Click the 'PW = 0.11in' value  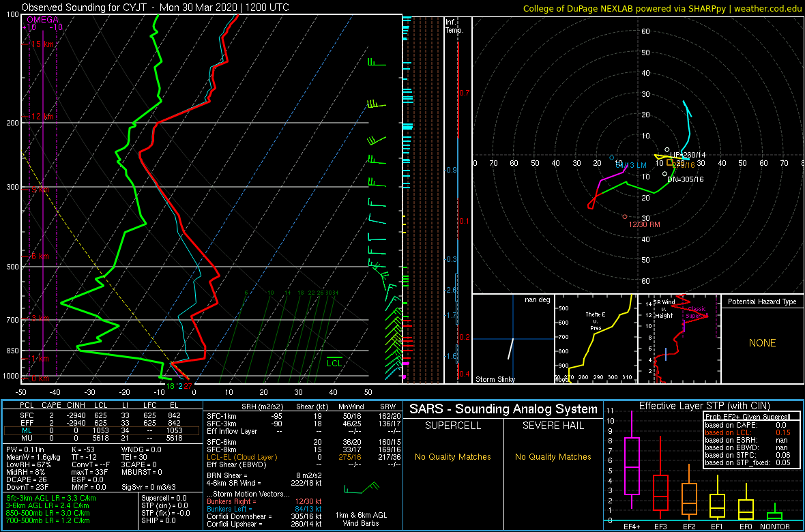[26, 450]
